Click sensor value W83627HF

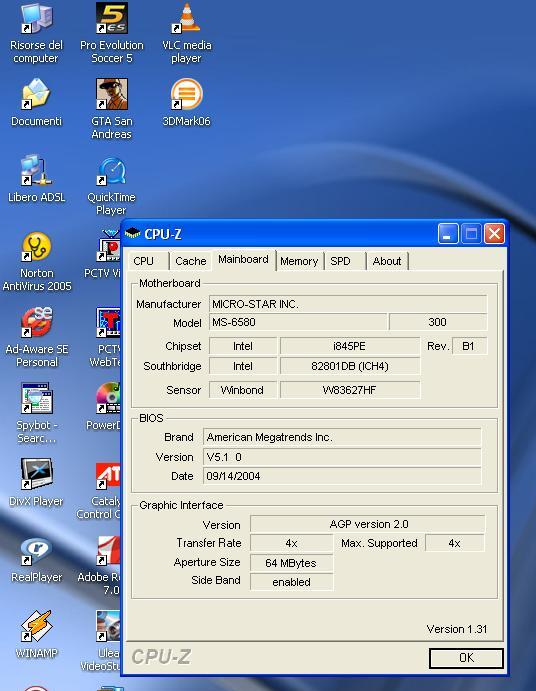[350, 390]
